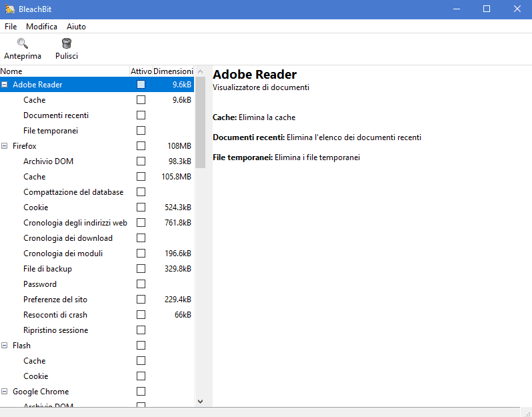Open the Aiuto menu

[x=76, y=27]
